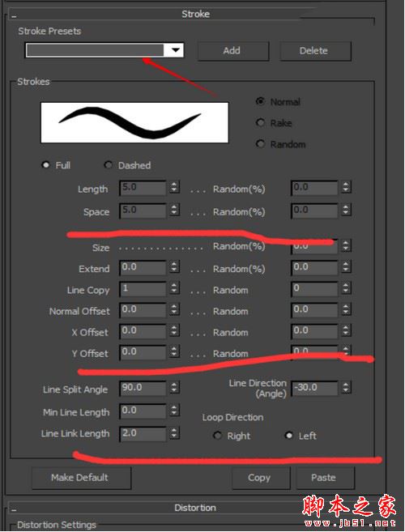The image size is (405, 532).
Task: Select the Full line radio button
Action: pos(45,165)
